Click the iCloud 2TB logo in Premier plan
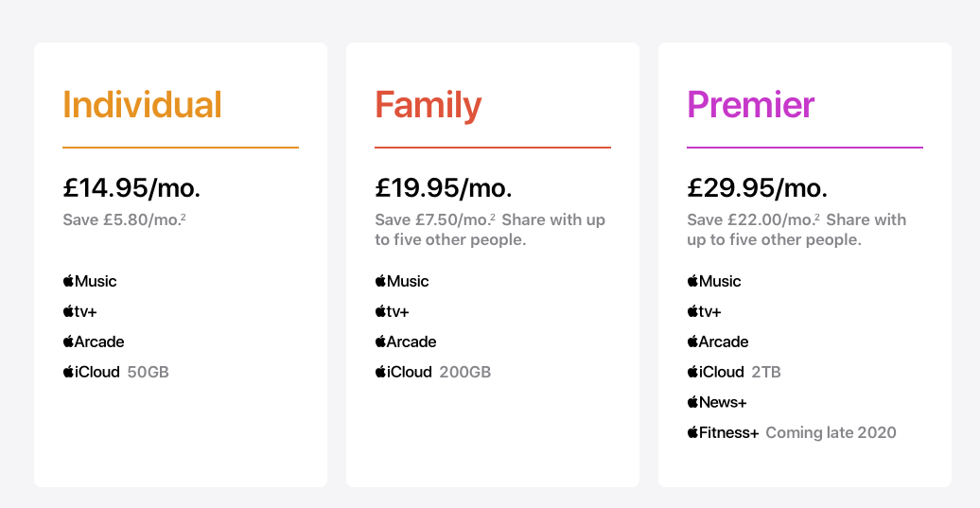980x508 pixels. click(x=716, y=372)
